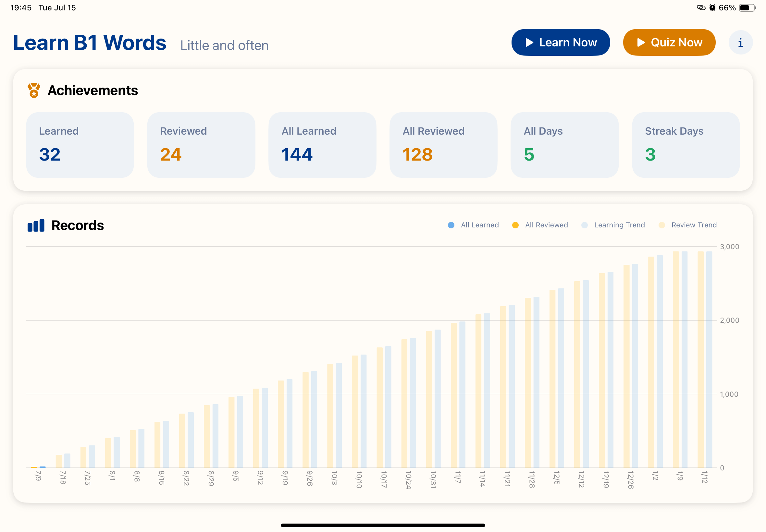766x532 pixels.
Task: Select the All Learned 144 card
Action: point(322,145)
